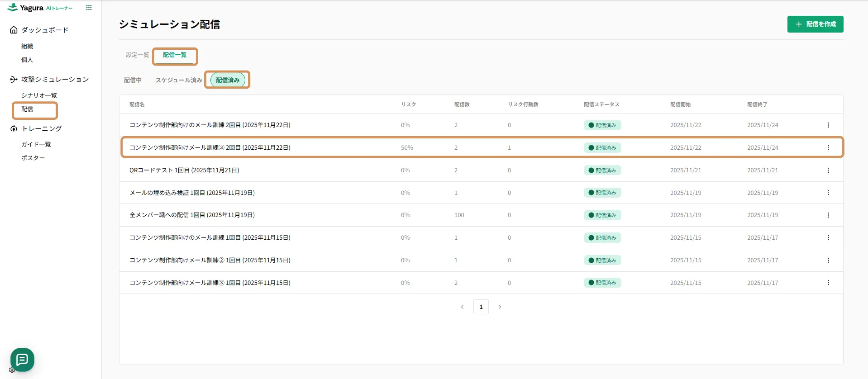Open シナリオ一覧 in the sidebar
Viewport: 868px width, 379px height.
[39, 95]
